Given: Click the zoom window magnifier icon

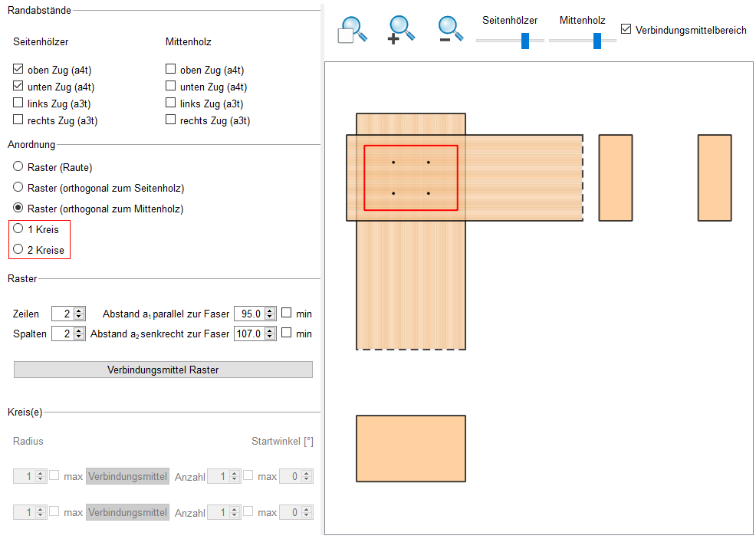Looking at the screenshot, I should pos(352,30).
